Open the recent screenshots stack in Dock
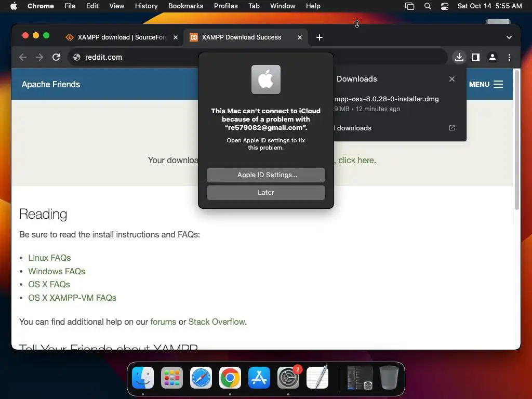Screen dimensions: 532x399 (360, 378)
